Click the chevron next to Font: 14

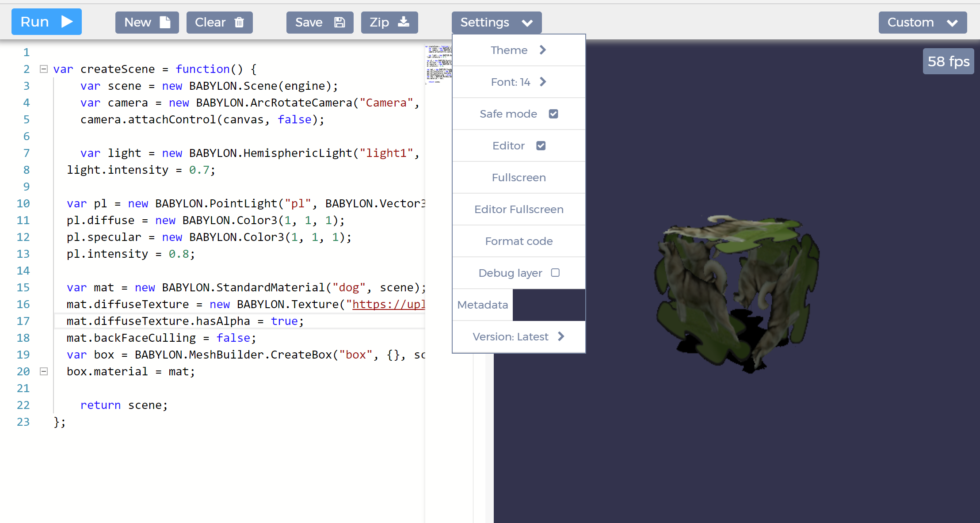point(543,82)
